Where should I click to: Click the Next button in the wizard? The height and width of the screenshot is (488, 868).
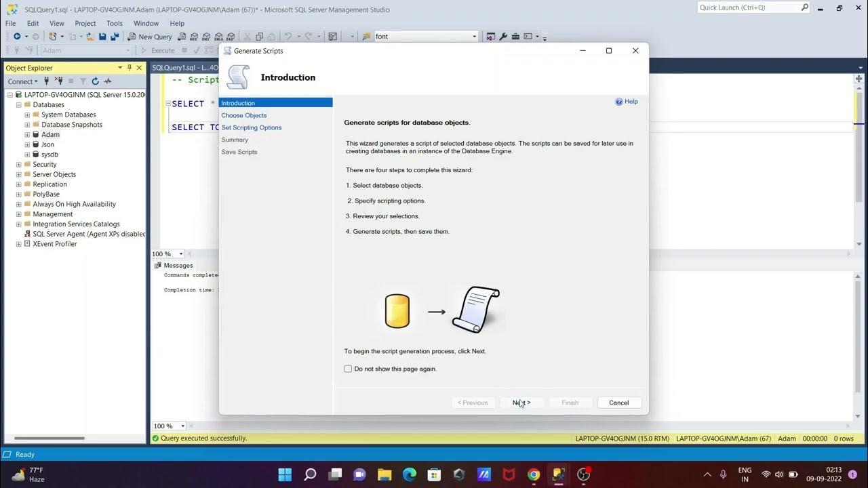point(521,403)
